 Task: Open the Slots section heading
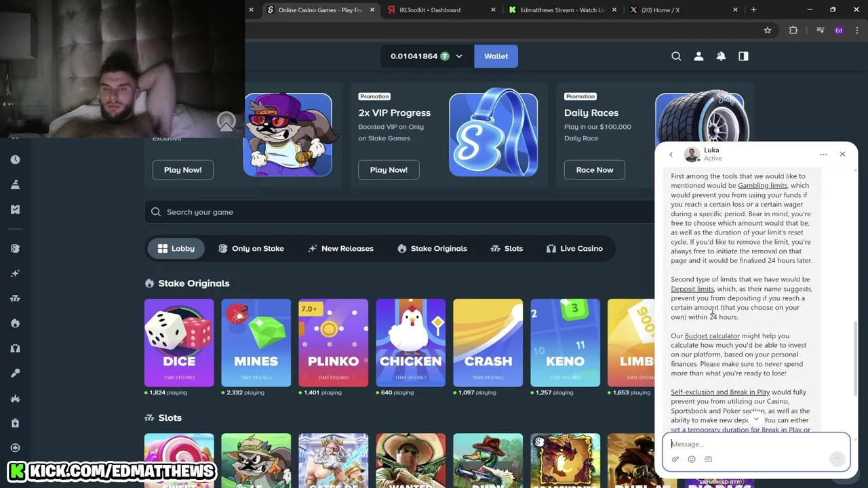coord(163,418)
